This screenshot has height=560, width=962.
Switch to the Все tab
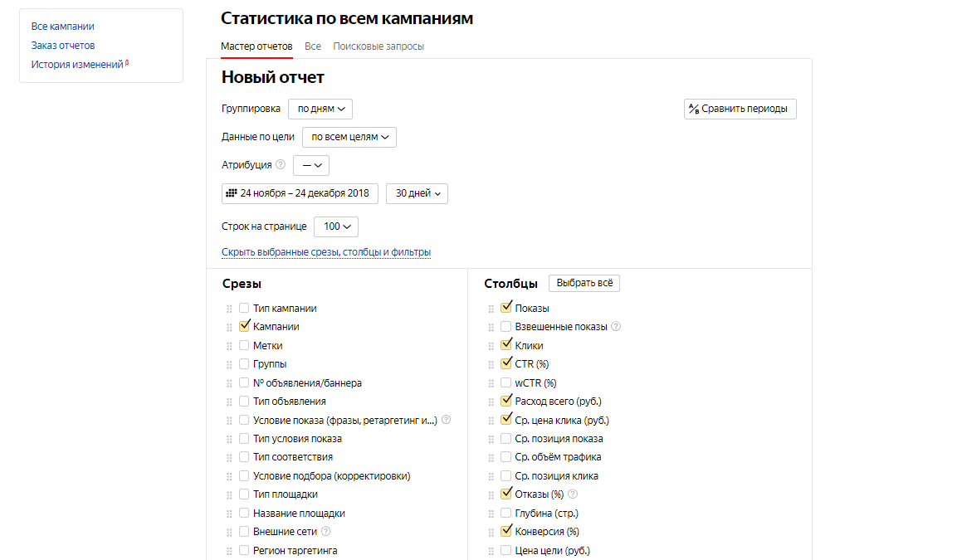(313, 46)
